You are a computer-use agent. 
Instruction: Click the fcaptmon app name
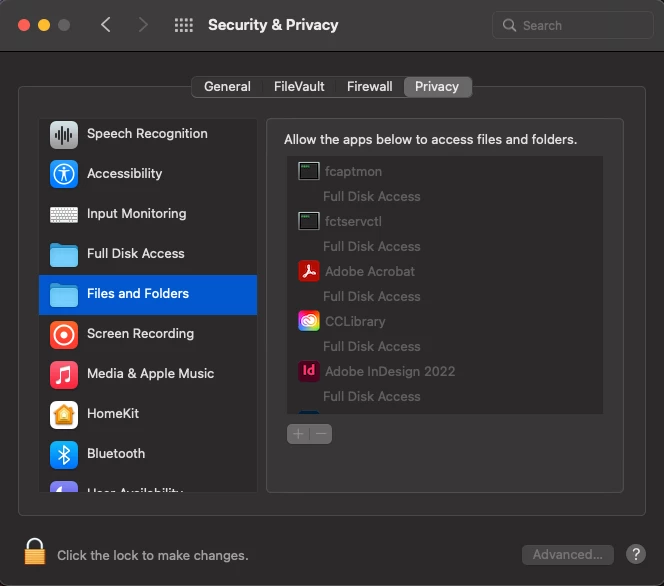tap(353, 171)
